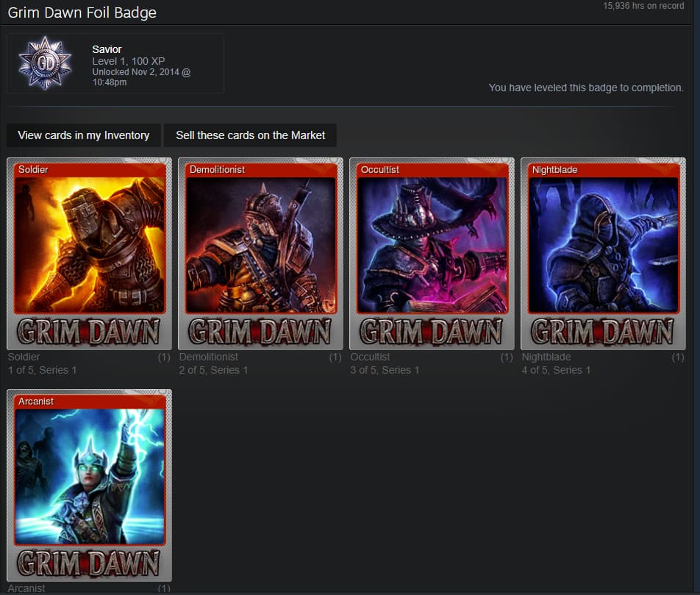Click the 3 of 5, Series 1 label
The image size is (700, 595).
pos(385,370)
